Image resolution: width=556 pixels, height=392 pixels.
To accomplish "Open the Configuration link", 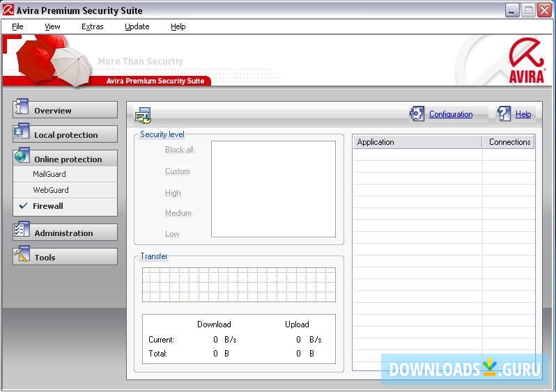I will tap(451, 114).
